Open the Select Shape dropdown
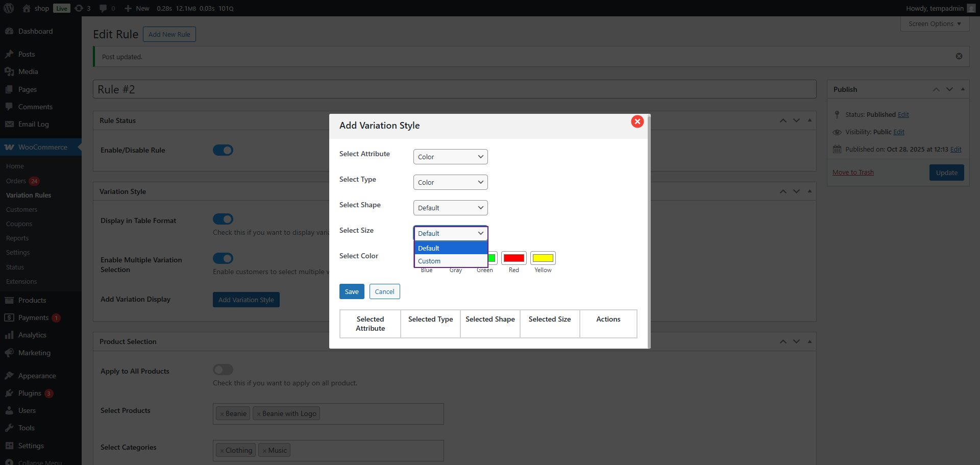The image size is (980, 465). tap(450, 208)
